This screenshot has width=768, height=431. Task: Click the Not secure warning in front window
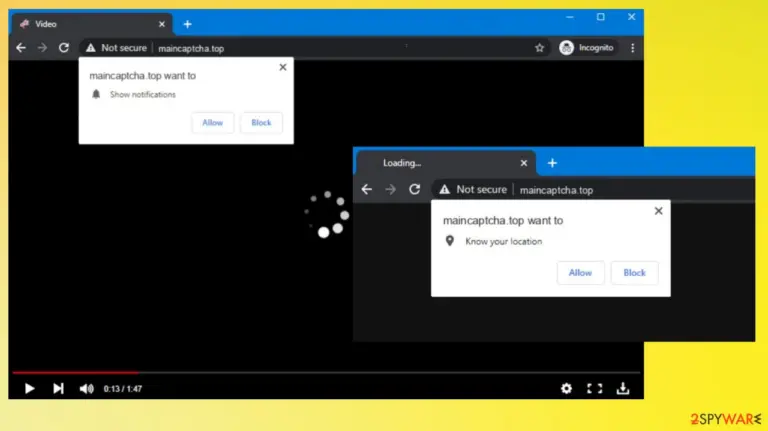click(473, 190)
